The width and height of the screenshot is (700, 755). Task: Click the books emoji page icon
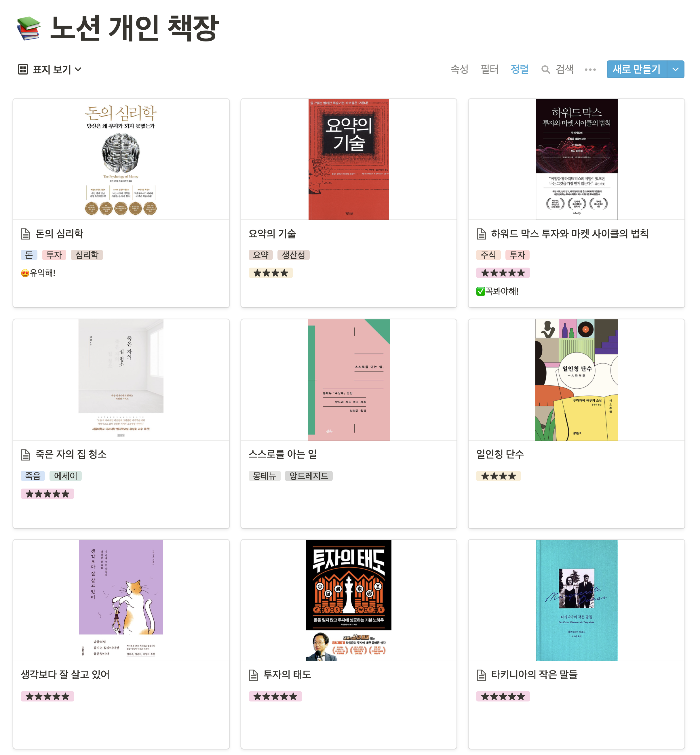[29, 28]
